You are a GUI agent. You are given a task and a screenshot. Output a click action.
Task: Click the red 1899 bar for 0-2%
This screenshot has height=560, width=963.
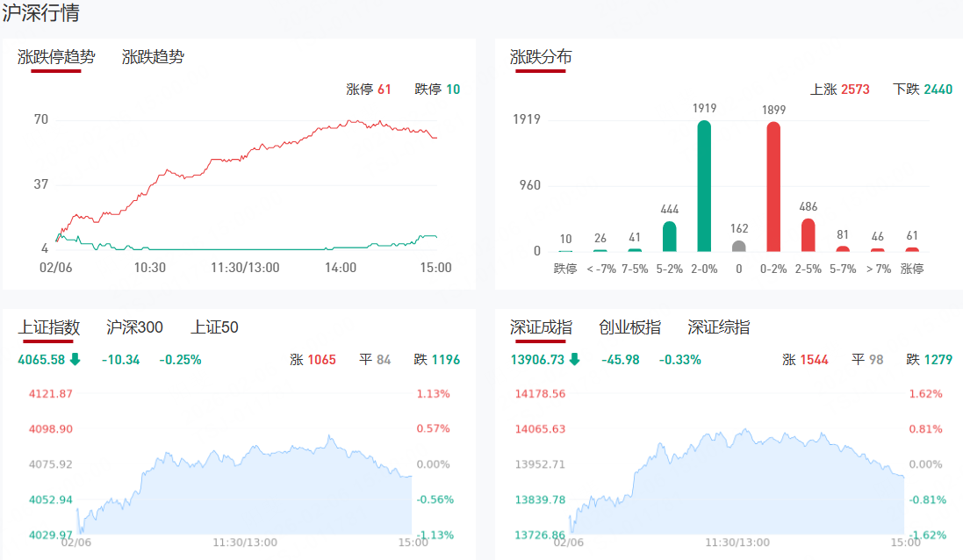(x=773, y=187)
